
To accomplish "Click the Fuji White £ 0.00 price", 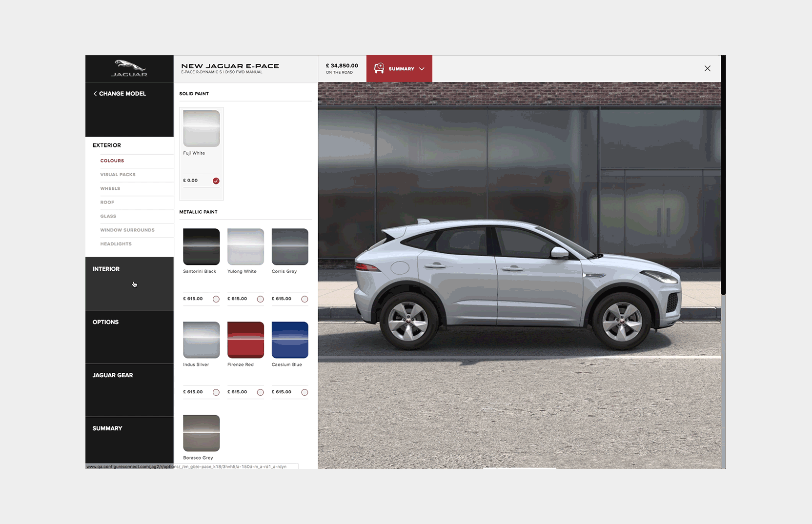I will [x=190, y=181].
